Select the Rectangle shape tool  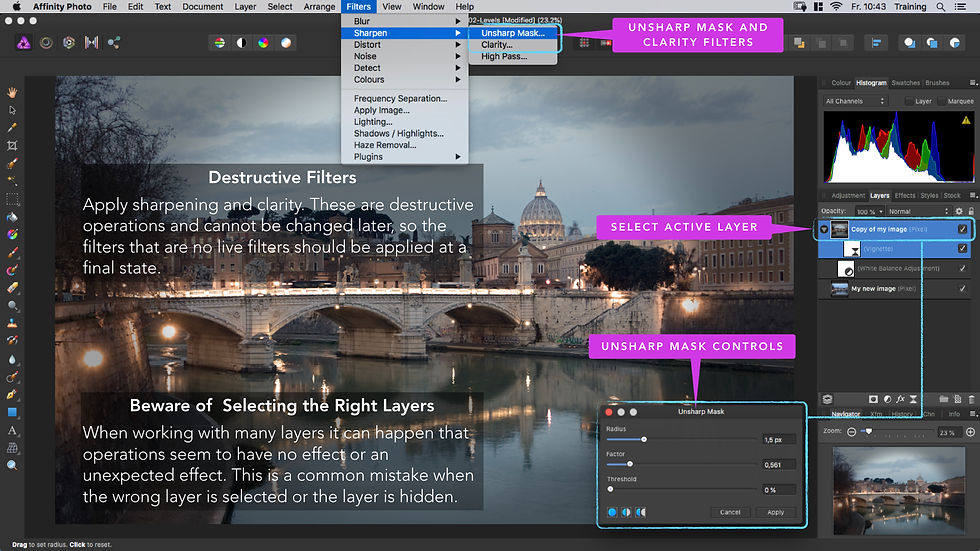pyautogui.click(x=12, y=412)
